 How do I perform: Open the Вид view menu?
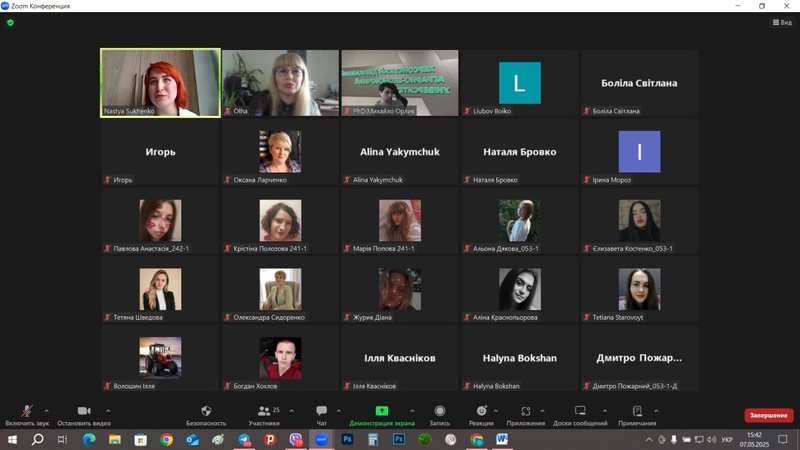[x=782, y=21]
